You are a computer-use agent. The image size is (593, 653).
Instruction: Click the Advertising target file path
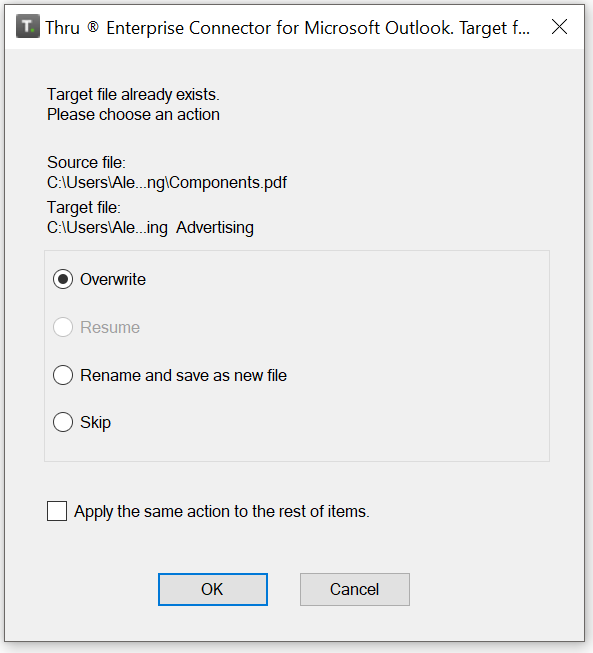pyautogui.click(x=150, y=227)
